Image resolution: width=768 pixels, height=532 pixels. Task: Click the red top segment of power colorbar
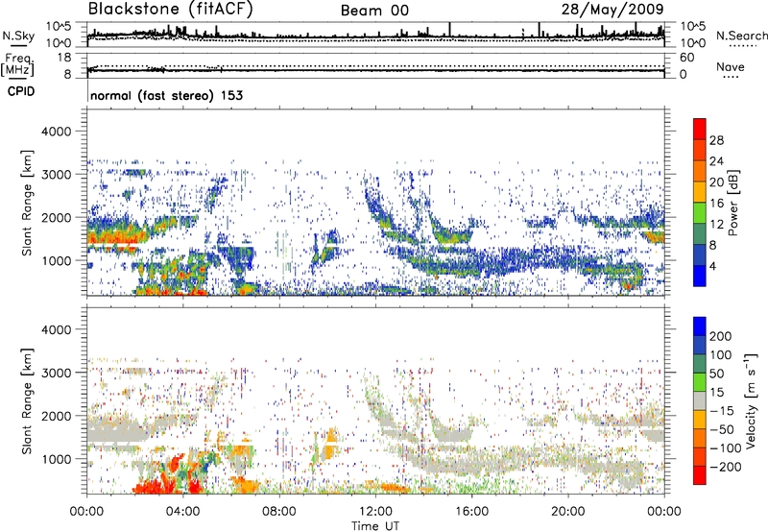pyautogui.click(x=700, y=129)
